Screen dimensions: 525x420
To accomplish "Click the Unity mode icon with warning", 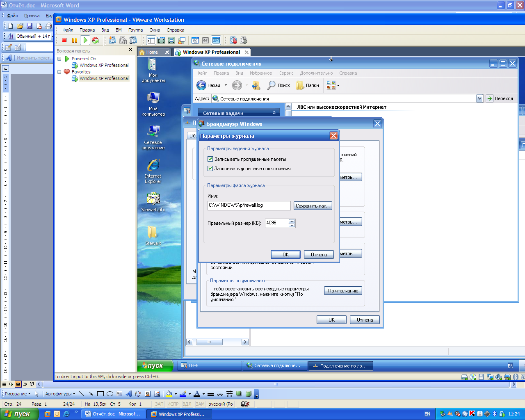I will coord(182,40).
